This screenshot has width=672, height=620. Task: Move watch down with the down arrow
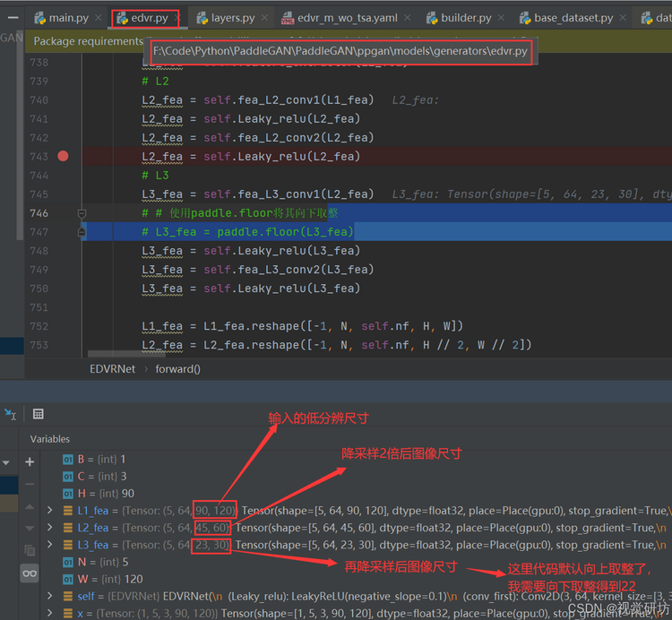tap(30, 528)
